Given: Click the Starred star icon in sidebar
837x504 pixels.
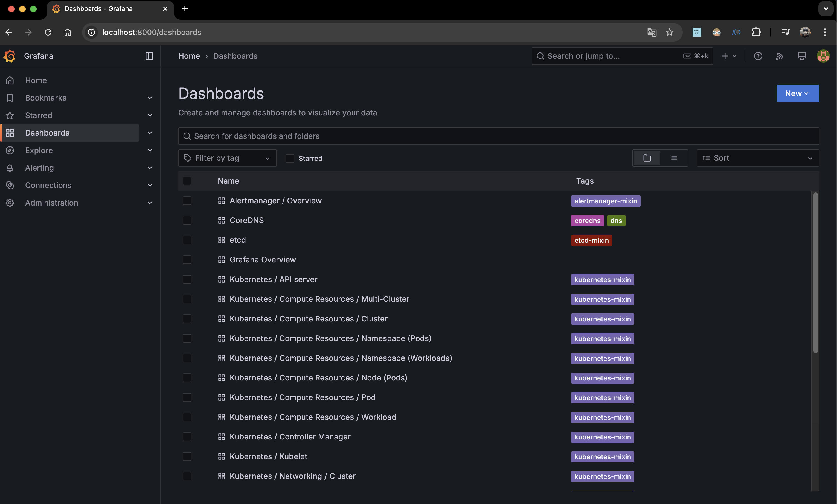Looking at the screenshot, I should (10, 115).
